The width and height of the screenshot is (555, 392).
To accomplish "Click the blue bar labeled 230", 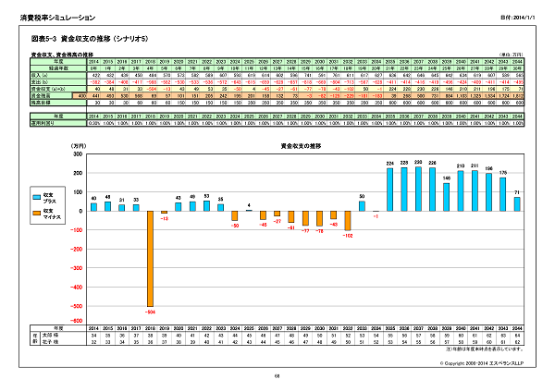I will coord(419,189).
